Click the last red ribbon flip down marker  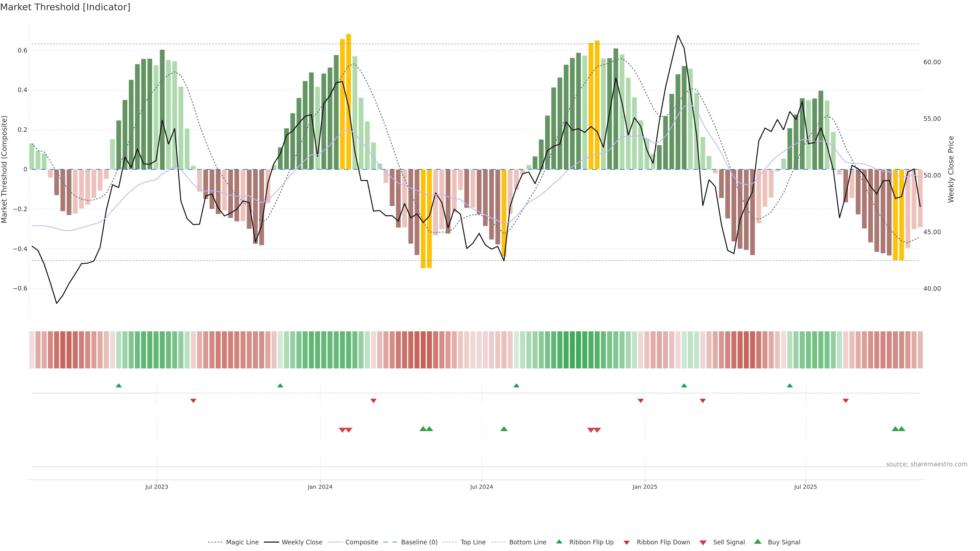point(845,401)
